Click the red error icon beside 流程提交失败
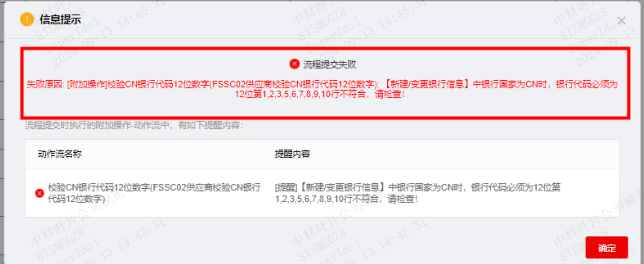This screenshot has width=644, height=264. tap(294, 64)
